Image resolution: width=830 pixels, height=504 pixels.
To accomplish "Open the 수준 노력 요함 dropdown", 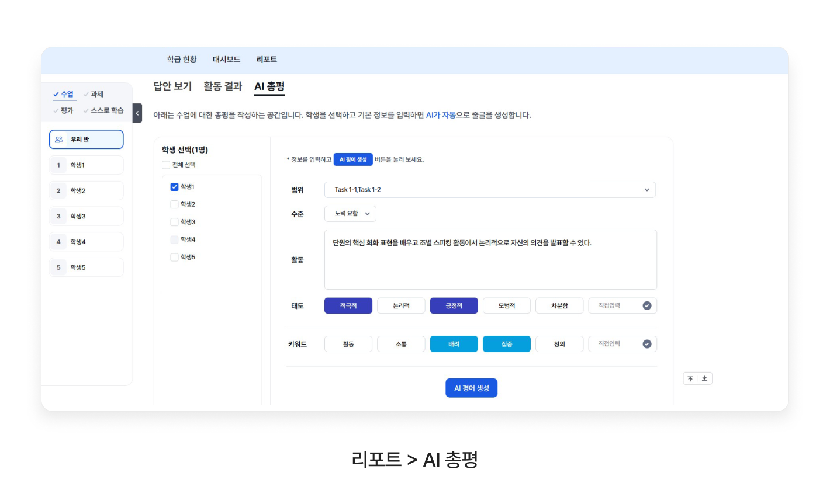I will click(350, 214).
